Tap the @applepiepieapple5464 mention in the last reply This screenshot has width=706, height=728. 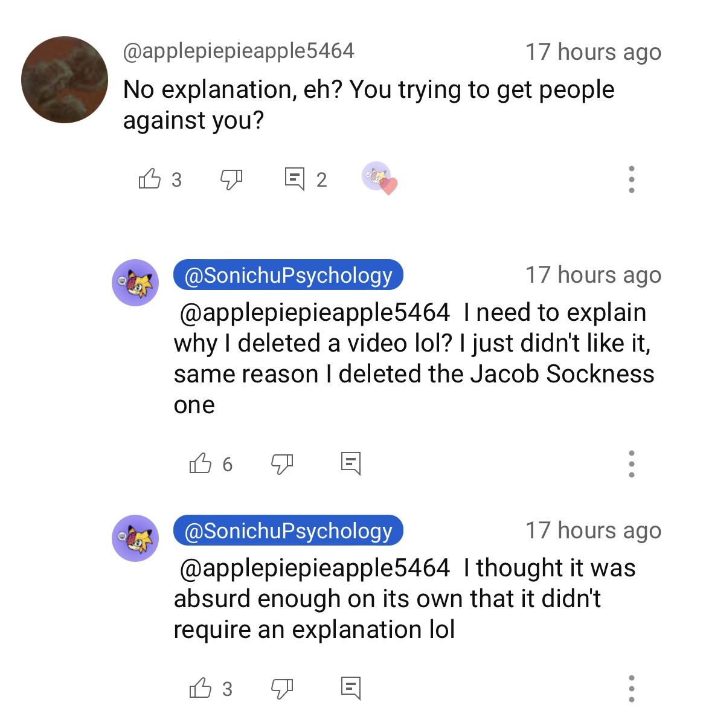pos(315,569)
